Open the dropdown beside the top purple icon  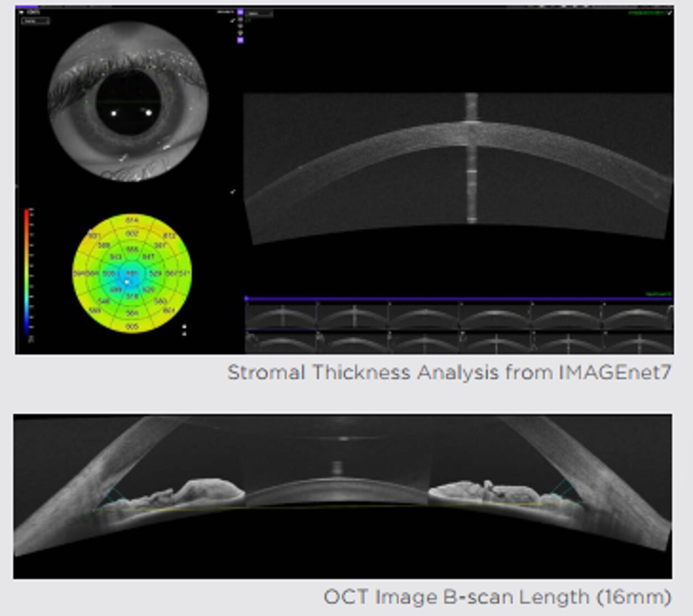(x=259, y=13)
